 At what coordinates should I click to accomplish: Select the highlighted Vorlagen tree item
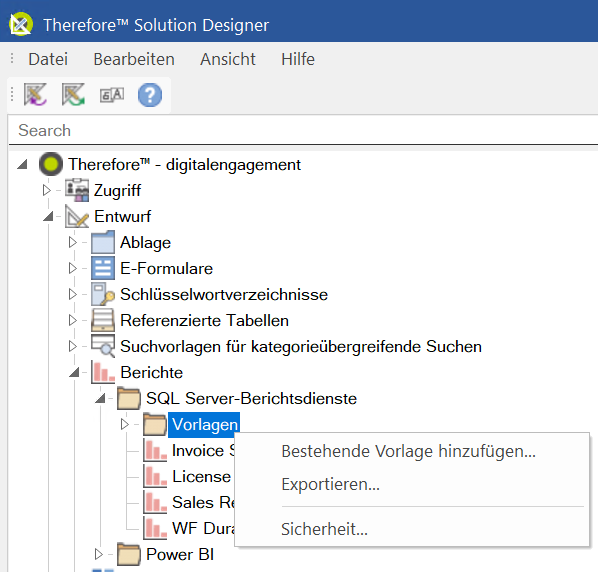click(204, 424)
